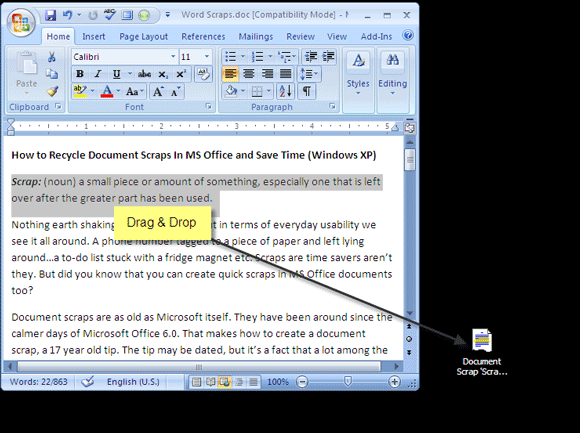The height and width of the screenshot is (433, 580).
Task: Click the zoom slider handle
Action: pos(347,381)
